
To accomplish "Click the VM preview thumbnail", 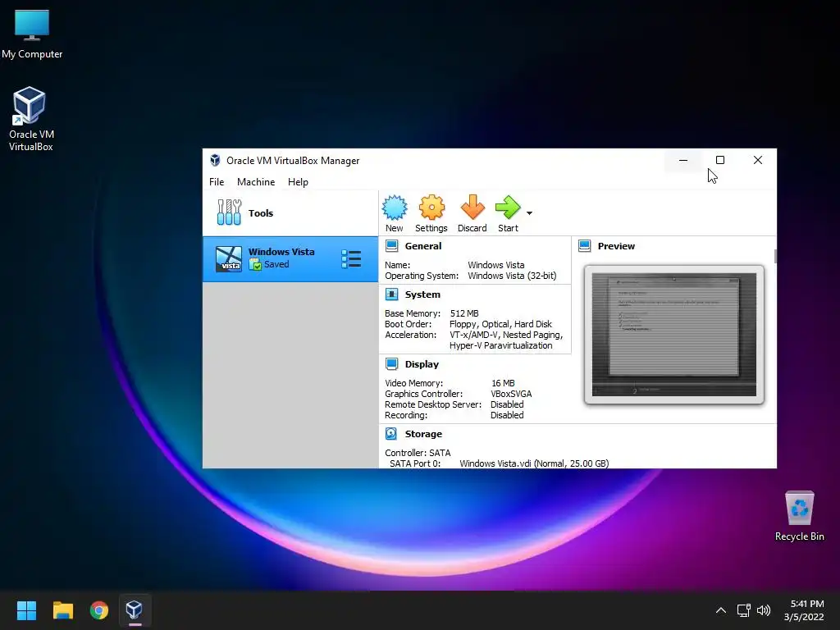I will tap(674, 335).
